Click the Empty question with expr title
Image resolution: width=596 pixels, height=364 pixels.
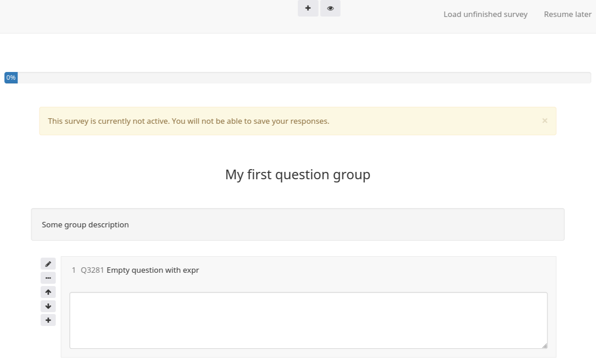coord(153,270)
